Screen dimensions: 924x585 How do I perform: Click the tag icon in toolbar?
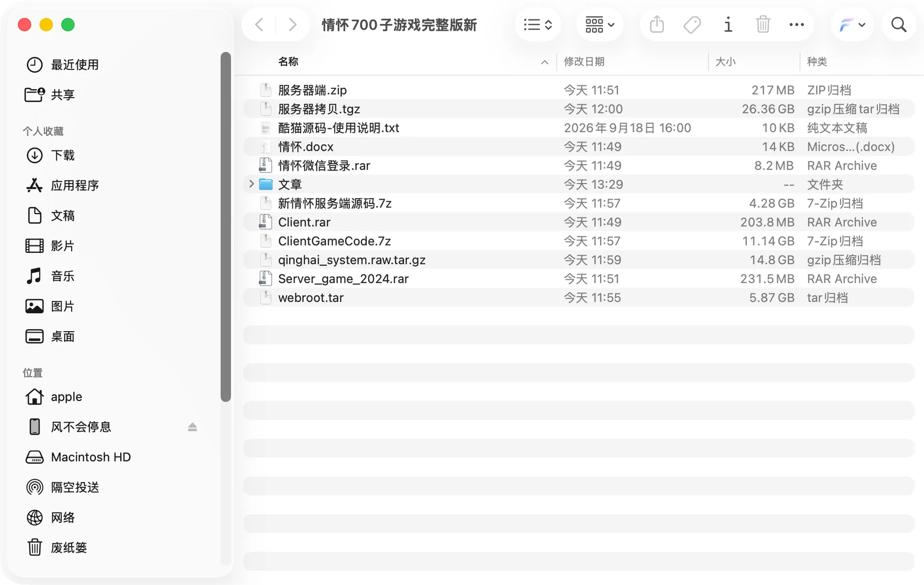[x=692, y=25]
